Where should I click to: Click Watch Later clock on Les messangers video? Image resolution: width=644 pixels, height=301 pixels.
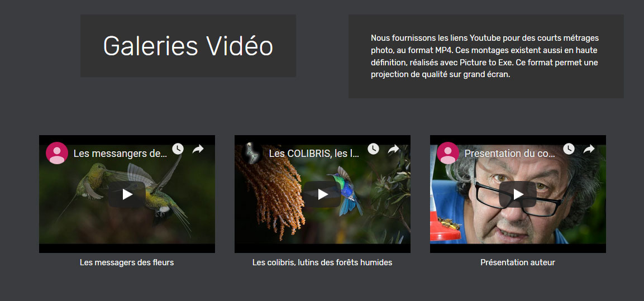[178, 149]
